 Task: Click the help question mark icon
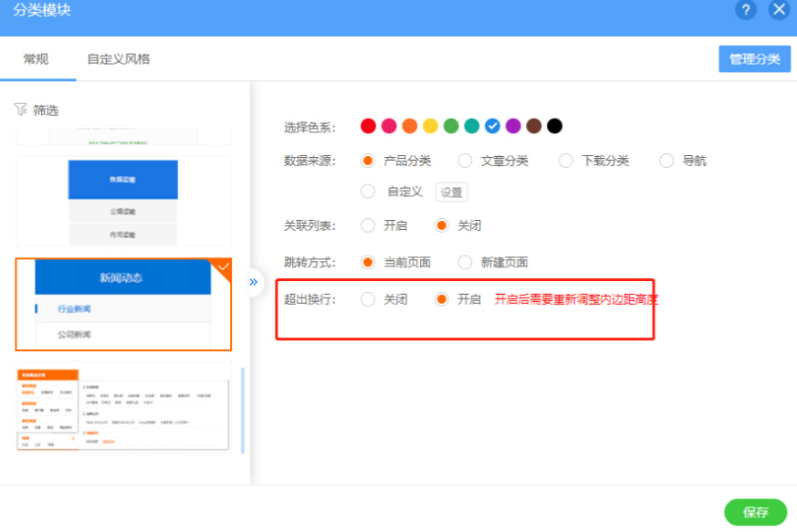[746, 10]
